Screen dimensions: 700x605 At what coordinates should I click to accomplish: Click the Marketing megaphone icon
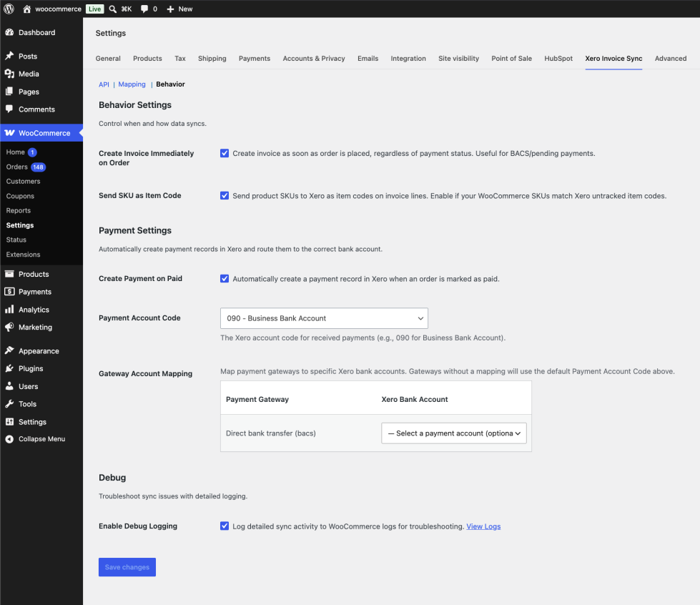(x=9, y=327)
